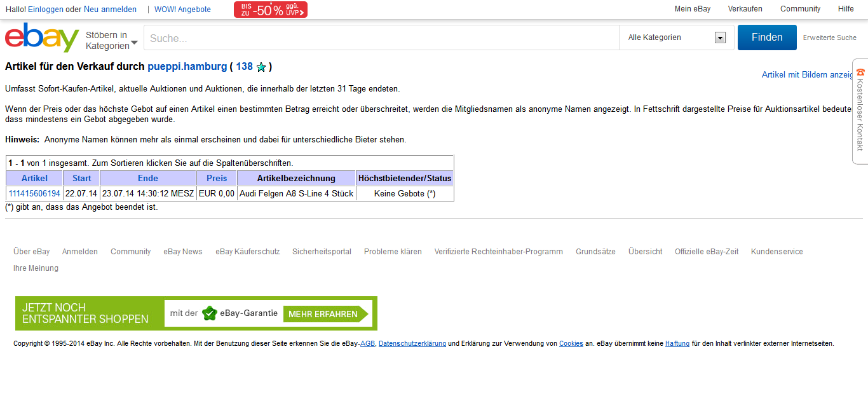Open Grundsätze footer link
Screen dimensions: 868x403
595,252
